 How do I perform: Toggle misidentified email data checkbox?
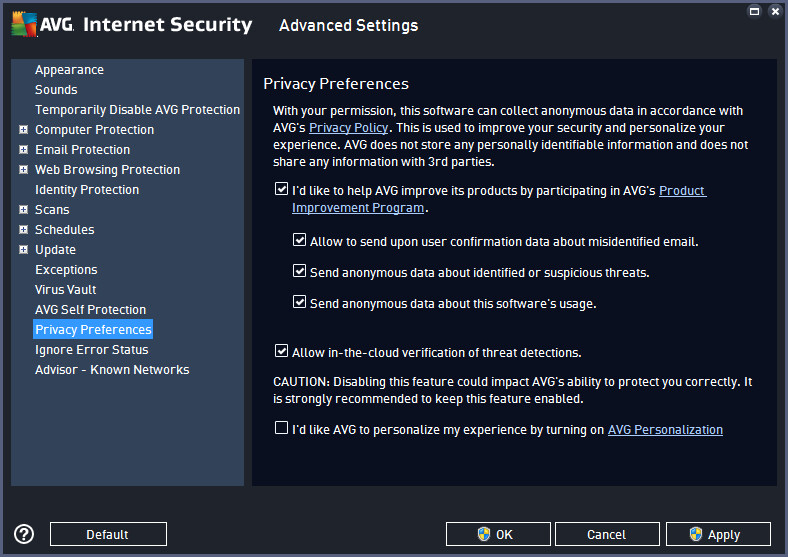[x=300, y=240]
